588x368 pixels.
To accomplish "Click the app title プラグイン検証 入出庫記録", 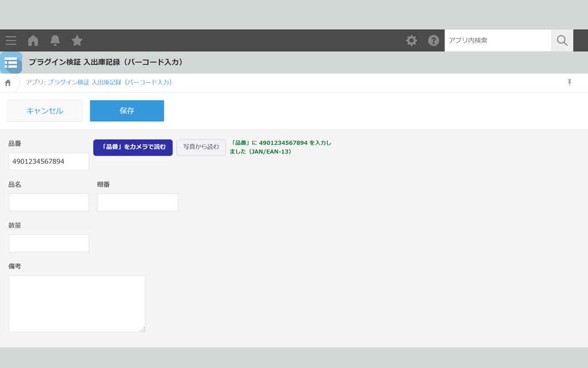I will coord(106,62).
